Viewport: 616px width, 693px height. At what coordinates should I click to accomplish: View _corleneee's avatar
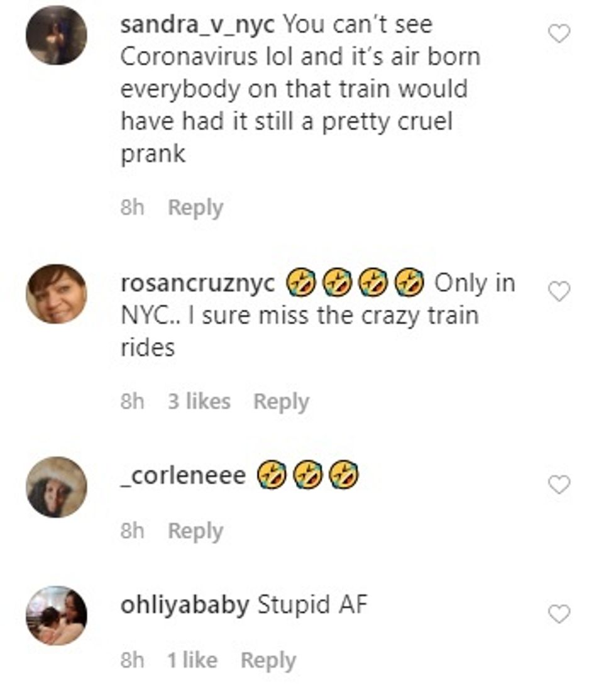click(x=56, y=487)
